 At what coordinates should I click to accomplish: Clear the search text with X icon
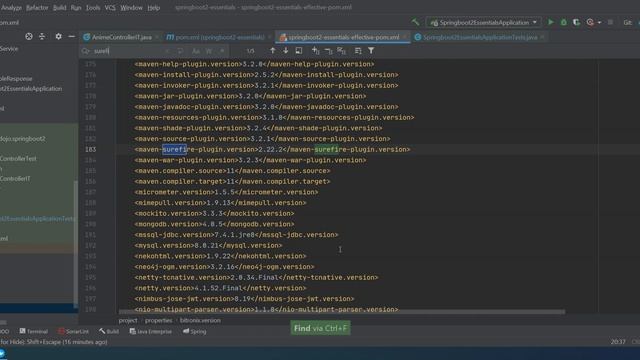167,51
